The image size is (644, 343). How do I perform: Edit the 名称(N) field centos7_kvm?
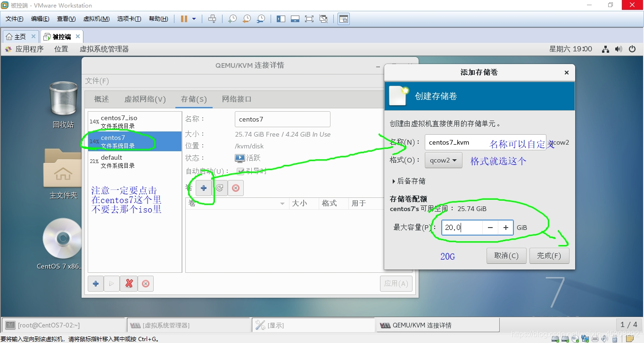pyautogui.click(x=485, y=142)
